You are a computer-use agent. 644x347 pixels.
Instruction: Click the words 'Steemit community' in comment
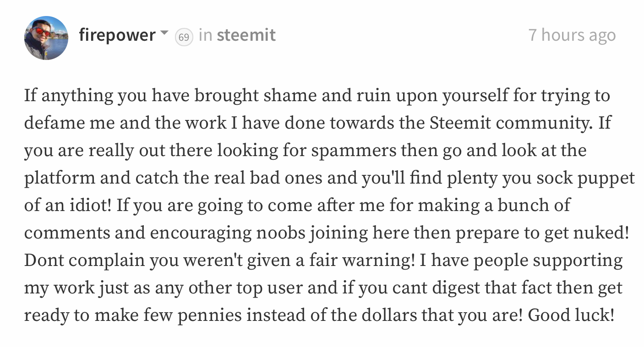[x=511, y=124]
